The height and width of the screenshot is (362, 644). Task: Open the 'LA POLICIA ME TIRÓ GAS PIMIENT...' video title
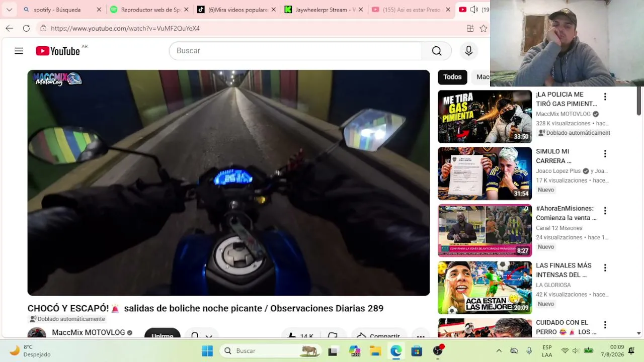[567, 99]
